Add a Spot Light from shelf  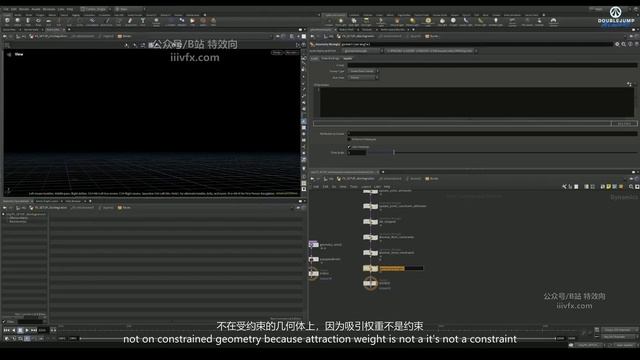tap(354, 21)
